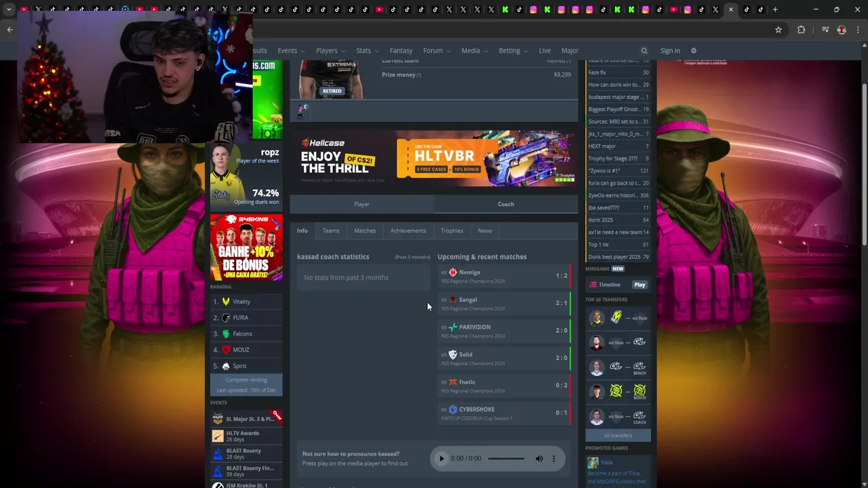Viewport: 868px width, 488px height.
Task: Select the Teams tab
Action: 331,230
